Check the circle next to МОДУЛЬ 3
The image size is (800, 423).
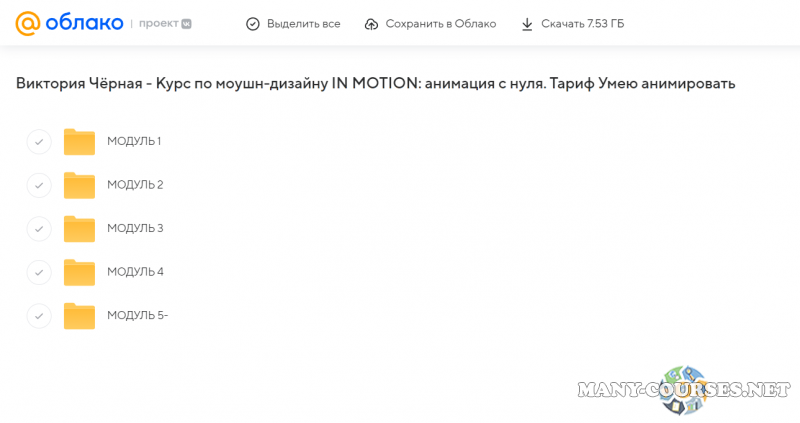point(39,229)
